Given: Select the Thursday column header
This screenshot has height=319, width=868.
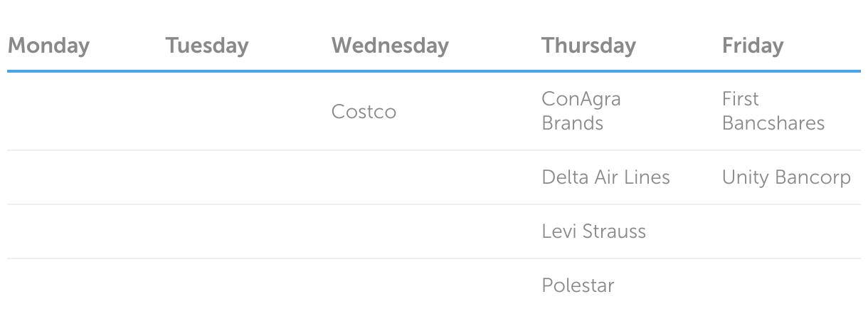Looking at the screenshot, I should (x=588, y=46).
